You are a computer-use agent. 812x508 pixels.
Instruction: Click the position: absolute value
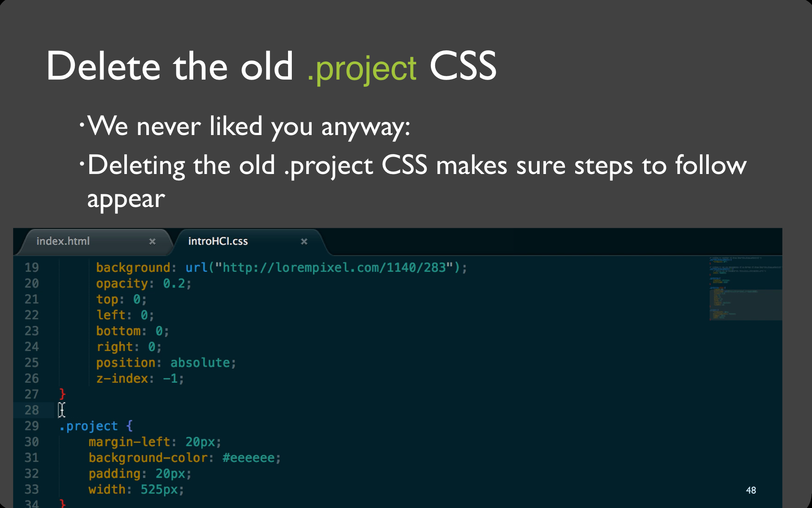(200, 363)
